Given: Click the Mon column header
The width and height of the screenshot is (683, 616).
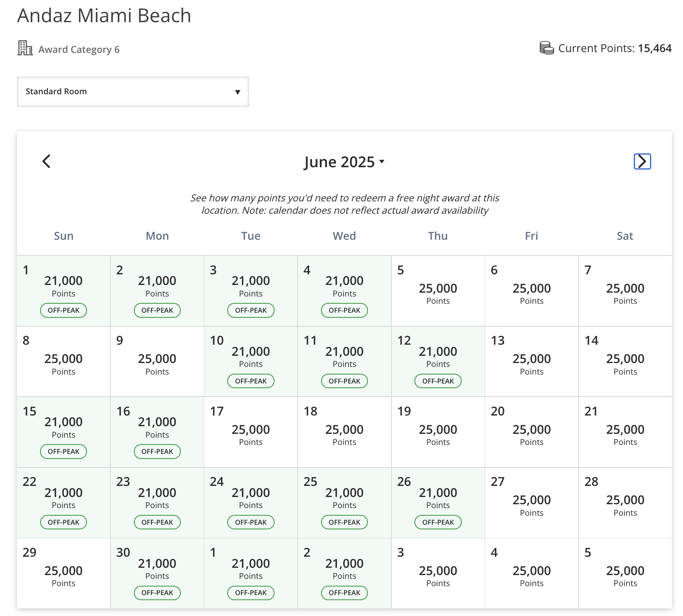Looking at the screenshot, I should 157,236.
